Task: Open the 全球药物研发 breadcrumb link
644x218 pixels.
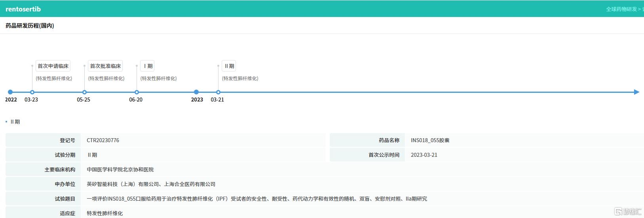Action: pos(621,9)
